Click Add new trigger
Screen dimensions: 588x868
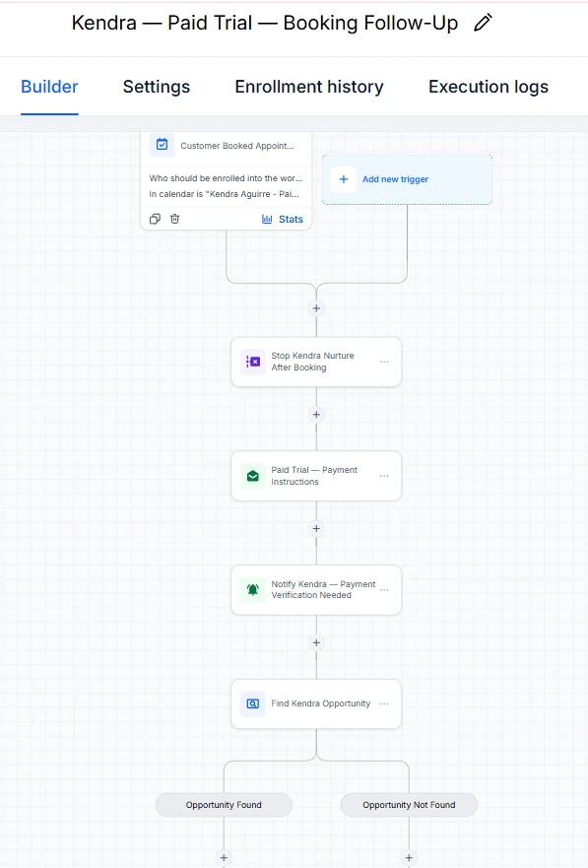coord(407,179)
